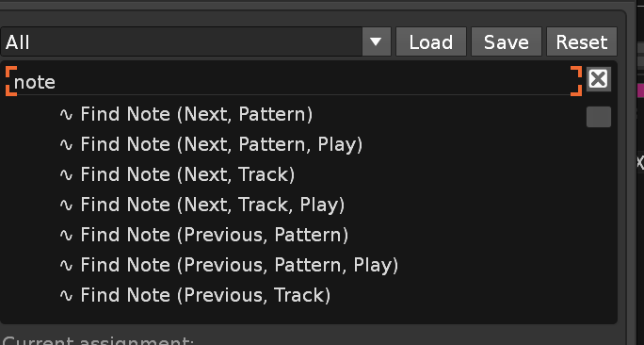Open the All category dropdown arrow
This screenshot has width=644, height=345.
coord(377,41)
